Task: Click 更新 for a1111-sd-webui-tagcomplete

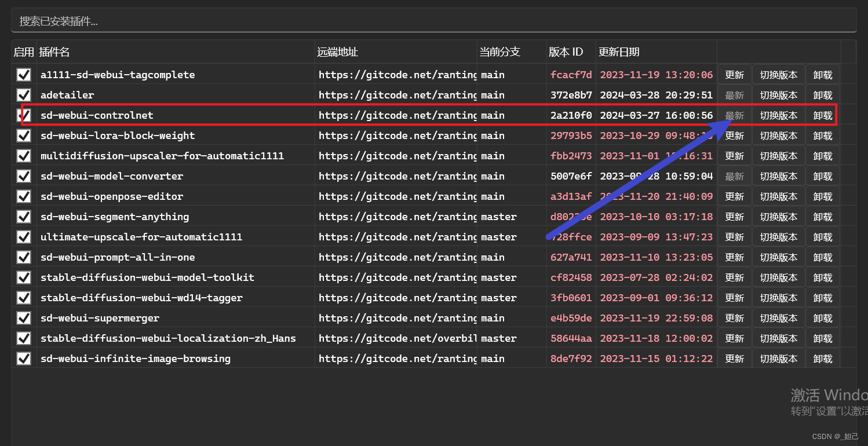Action: [735, 75]
